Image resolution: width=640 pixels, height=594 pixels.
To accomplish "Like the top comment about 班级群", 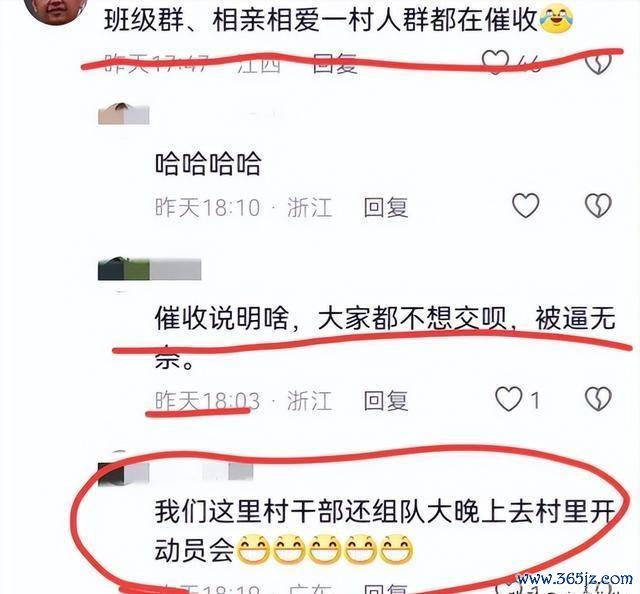I will tap(495, 62).
